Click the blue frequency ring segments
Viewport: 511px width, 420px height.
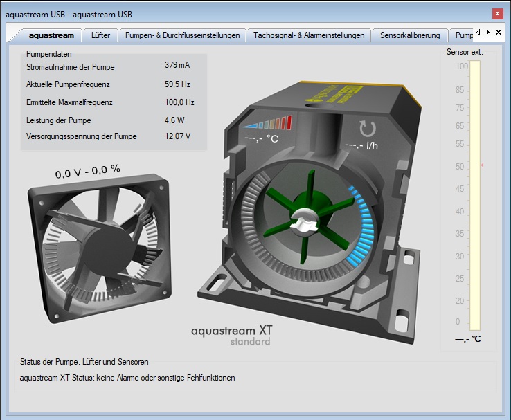coord(361,226)
